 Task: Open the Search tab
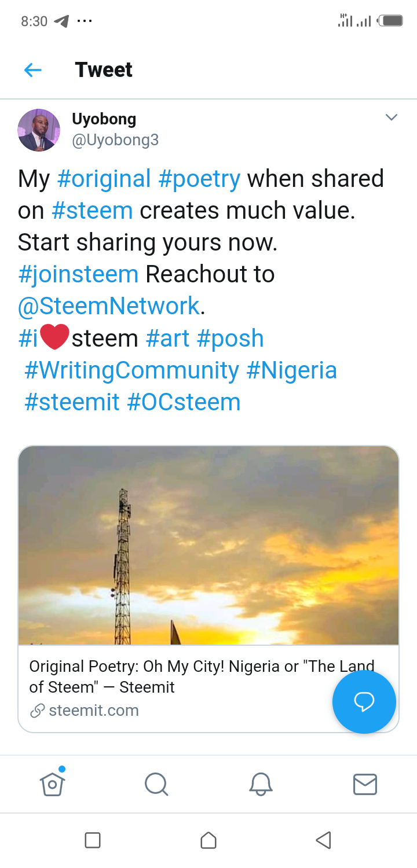[x=156, y=785]
